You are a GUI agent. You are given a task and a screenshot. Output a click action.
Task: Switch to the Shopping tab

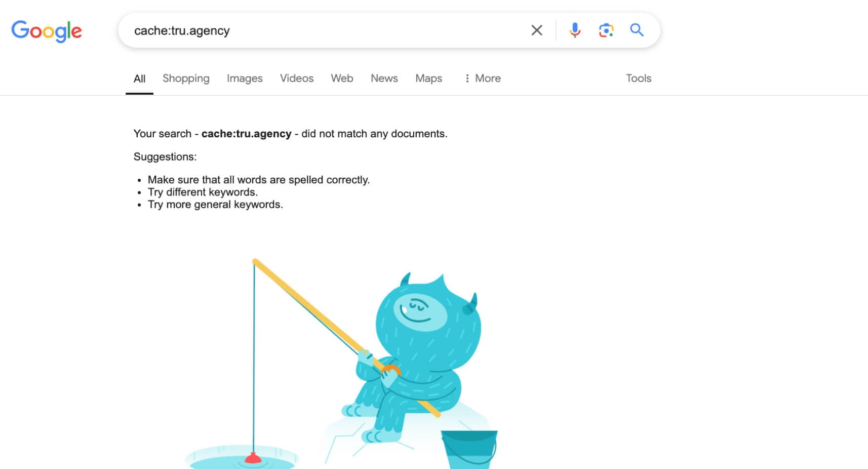pyautogui.click(x=186, y=79)
